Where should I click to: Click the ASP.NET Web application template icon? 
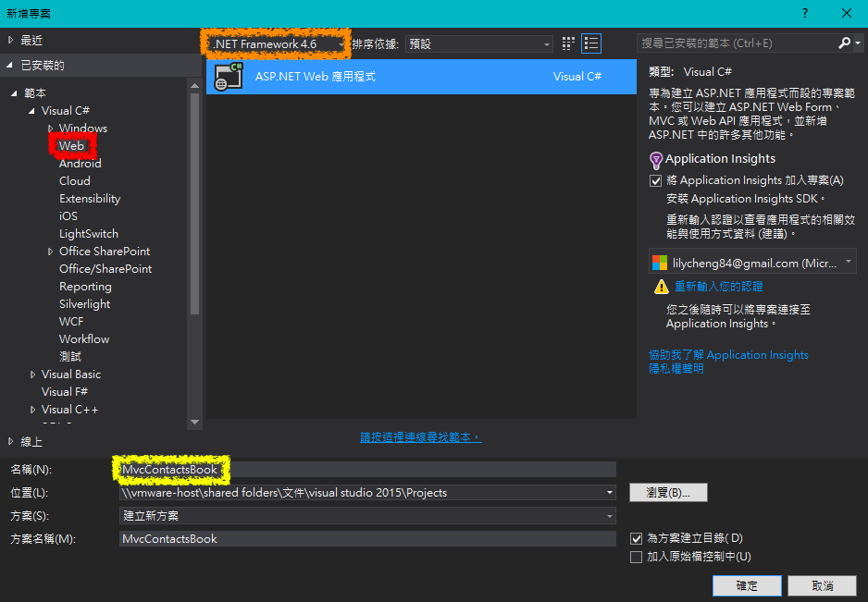click(x=225, y=77)
